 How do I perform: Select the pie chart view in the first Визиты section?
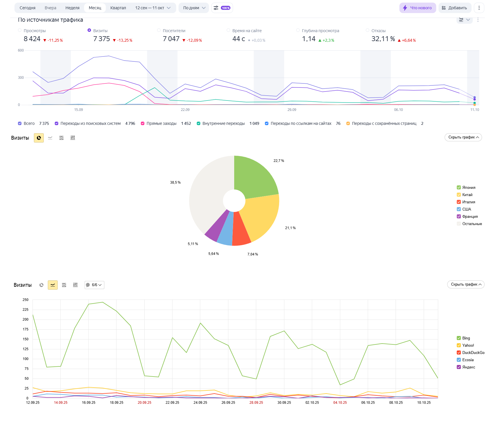pos(39,138)
